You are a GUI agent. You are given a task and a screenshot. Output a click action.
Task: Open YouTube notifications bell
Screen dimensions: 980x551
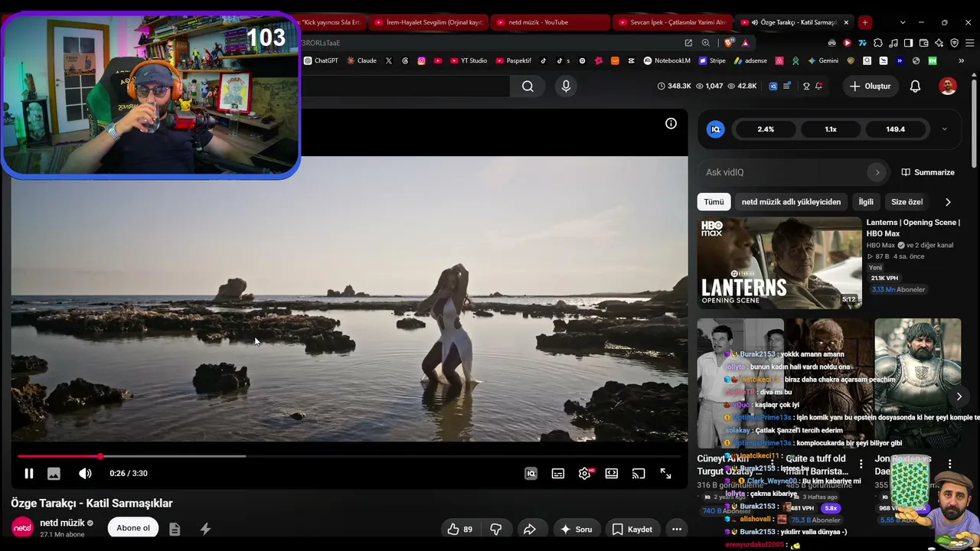coord(915,86)
